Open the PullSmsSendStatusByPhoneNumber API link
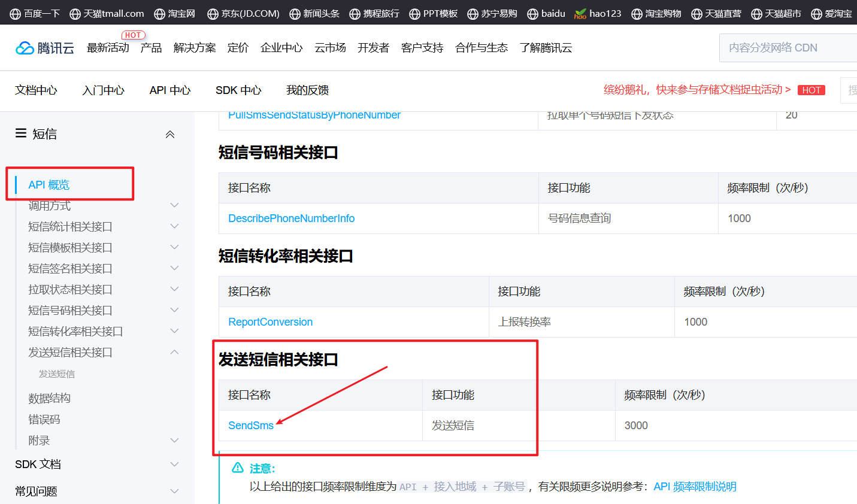Screen dimensions: 857x504 click(x=314, y=115)
